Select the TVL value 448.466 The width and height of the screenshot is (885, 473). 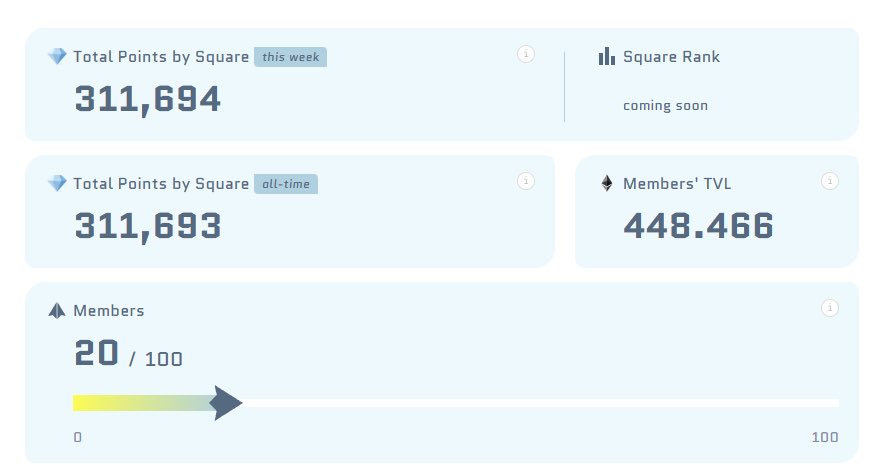pos(698,226)
